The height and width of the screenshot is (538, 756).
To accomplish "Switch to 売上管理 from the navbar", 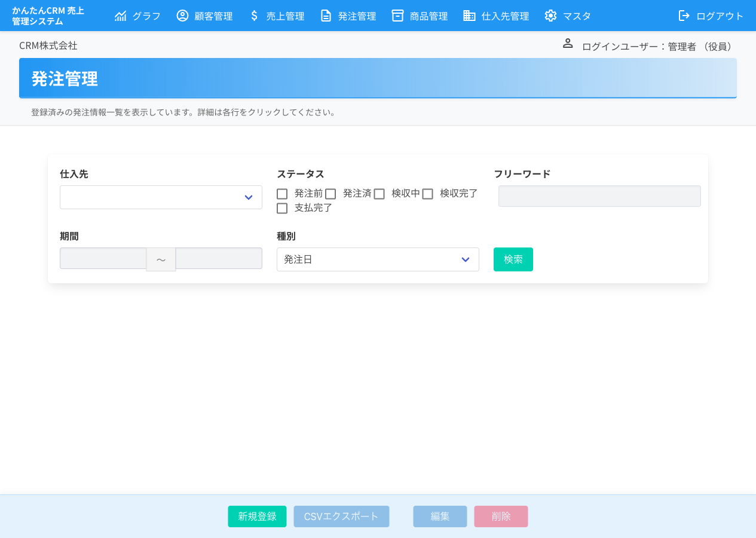I will (x=285, y=16).
